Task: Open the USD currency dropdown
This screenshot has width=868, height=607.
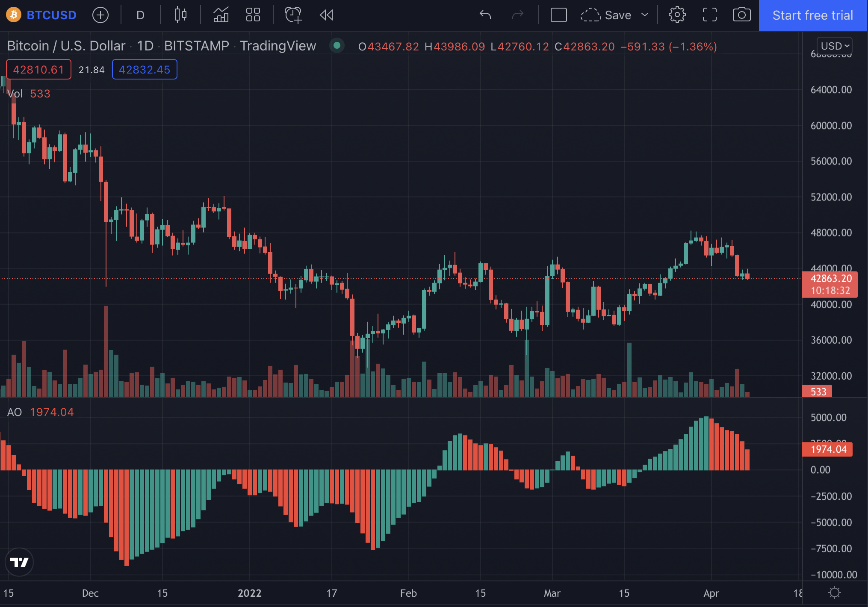Action: pos(834,46)
